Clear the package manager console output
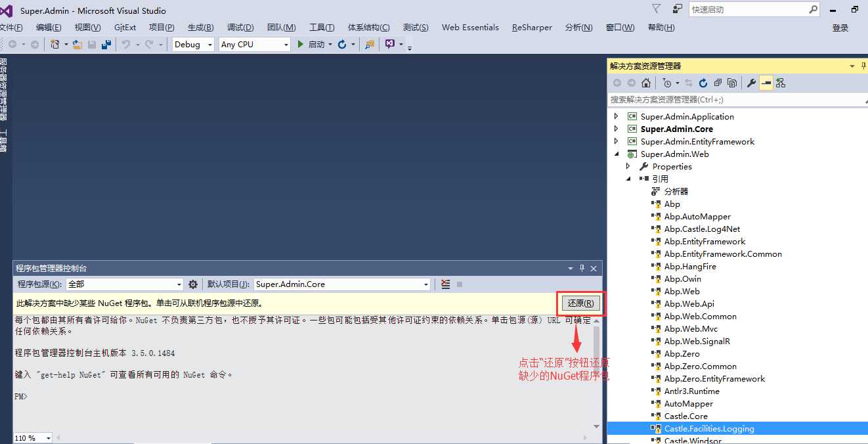The image size is (868, 444). [x=446, y=284]
